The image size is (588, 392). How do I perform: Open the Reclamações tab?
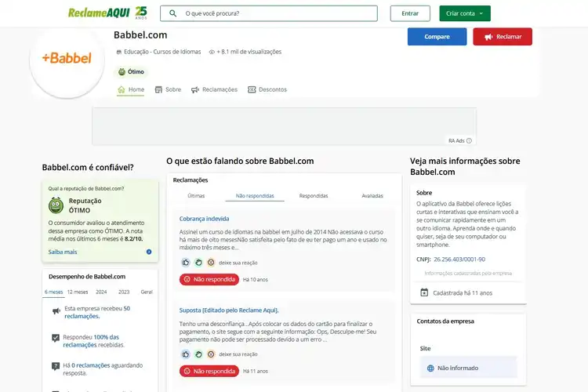coord(214,89)
